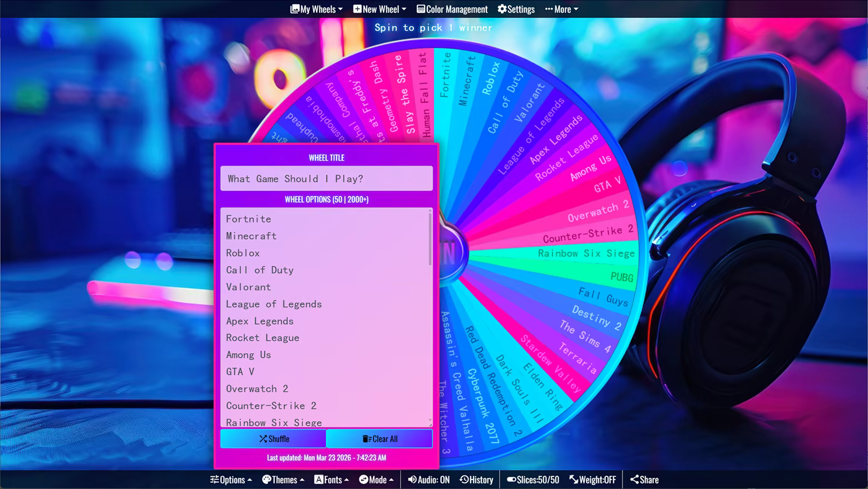Click the wheel title input field

(x=326, y=179)
